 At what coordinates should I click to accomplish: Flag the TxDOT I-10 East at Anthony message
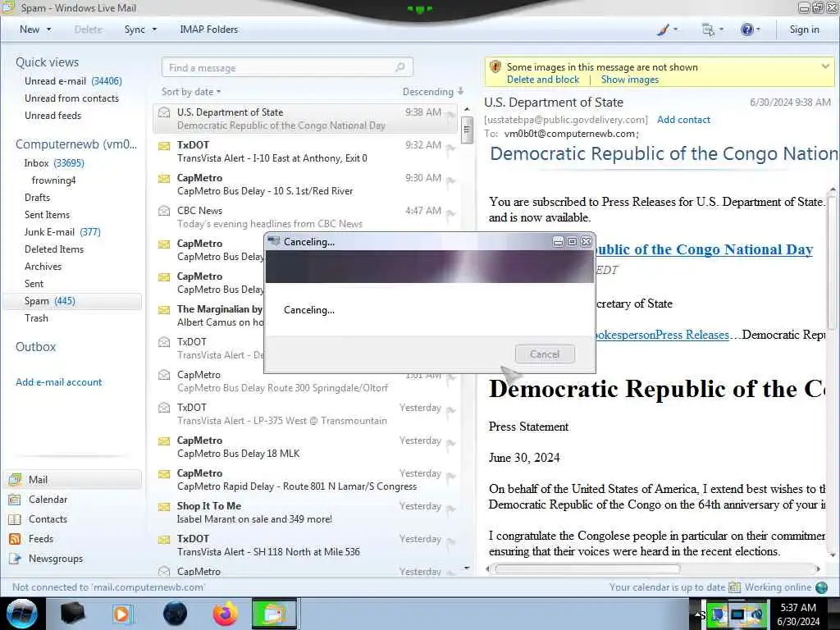tap(451, 148)
